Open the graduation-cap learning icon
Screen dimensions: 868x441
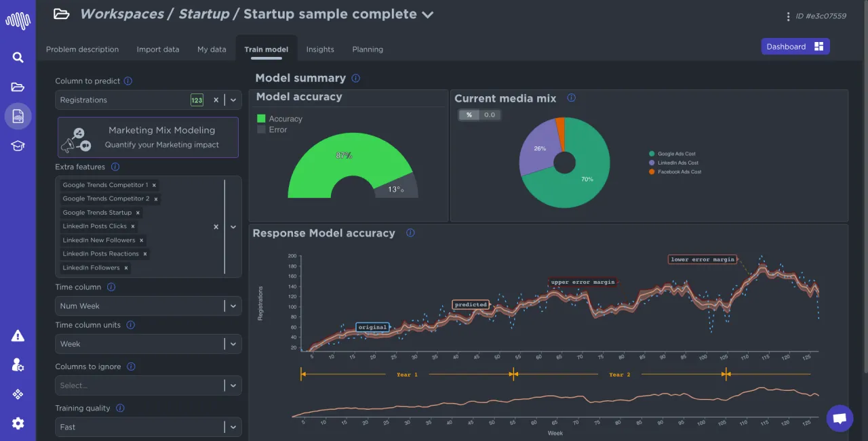[x=18, y=145]
